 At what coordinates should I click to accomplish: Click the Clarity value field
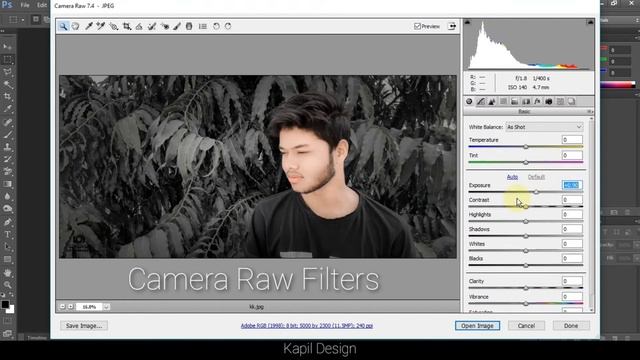click(x=572, y=281)
